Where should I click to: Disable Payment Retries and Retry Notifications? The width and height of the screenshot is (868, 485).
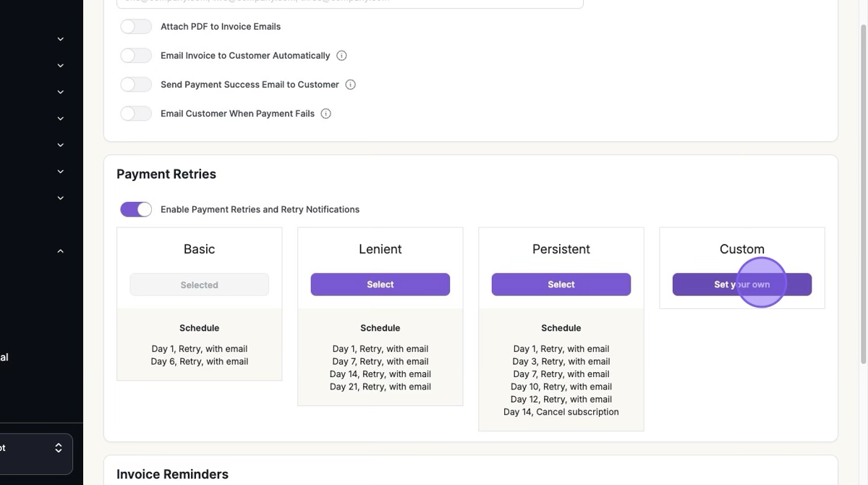pos(136,209)
